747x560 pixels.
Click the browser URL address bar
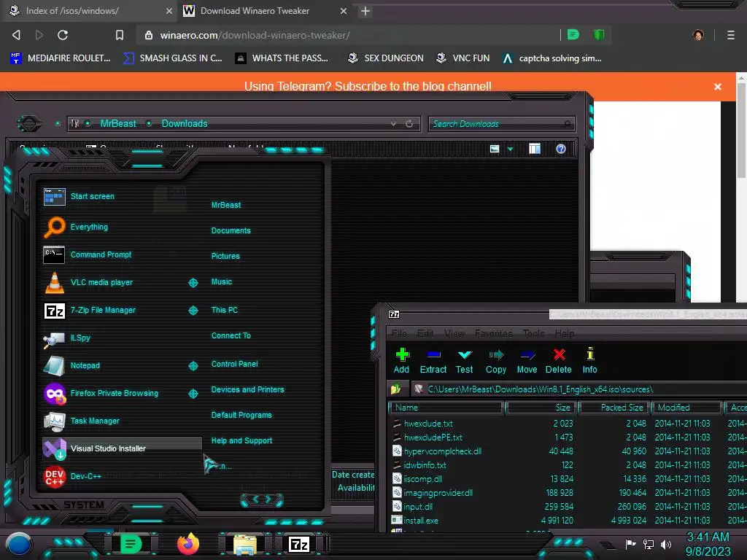[348, 35]
